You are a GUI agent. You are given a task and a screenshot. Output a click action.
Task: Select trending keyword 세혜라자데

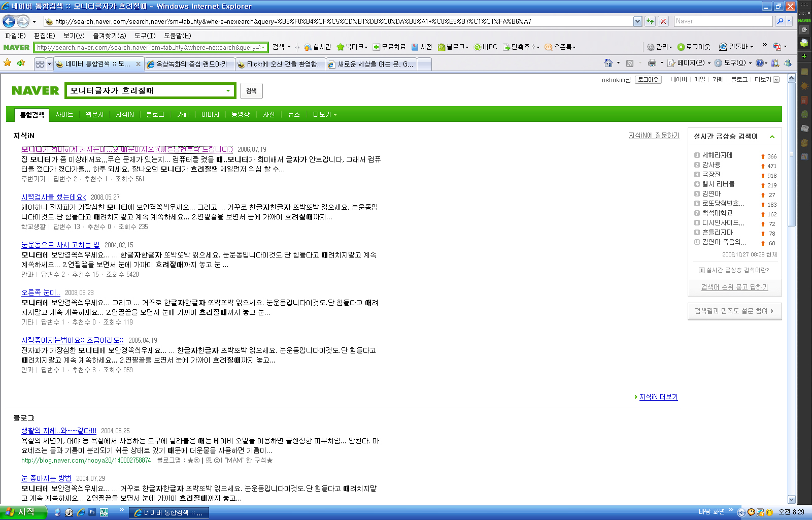[717, 155]
